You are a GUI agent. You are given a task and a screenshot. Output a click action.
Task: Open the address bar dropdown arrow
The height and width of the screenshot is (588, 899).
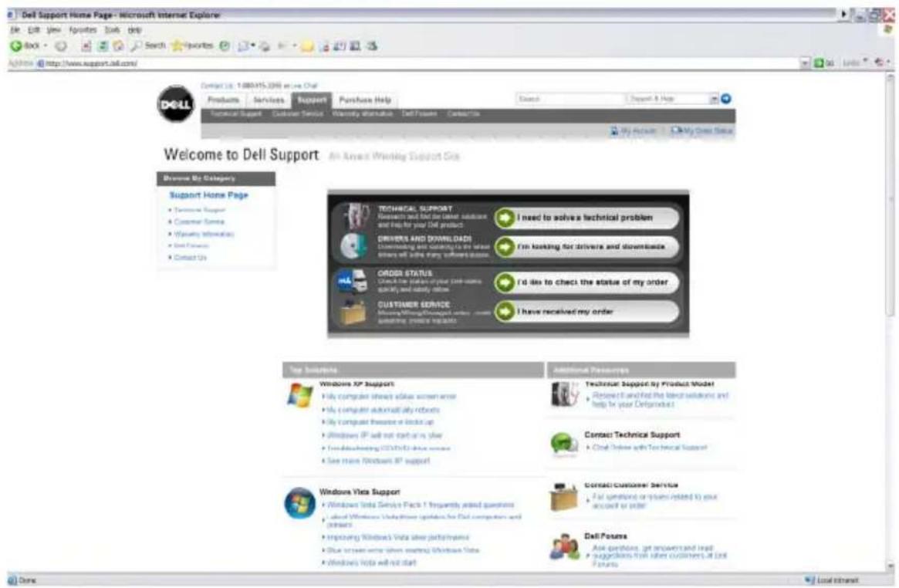[x=806, y=63]
